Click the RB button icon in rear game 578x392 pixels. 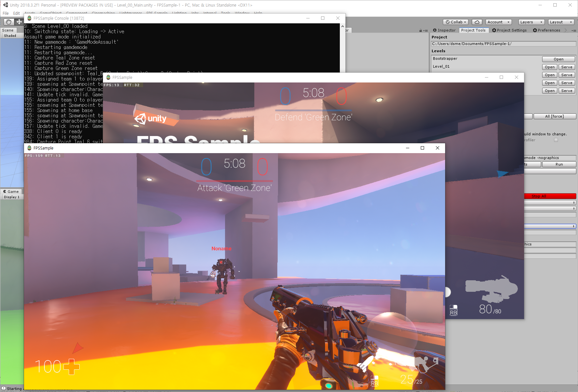(453, 310)
